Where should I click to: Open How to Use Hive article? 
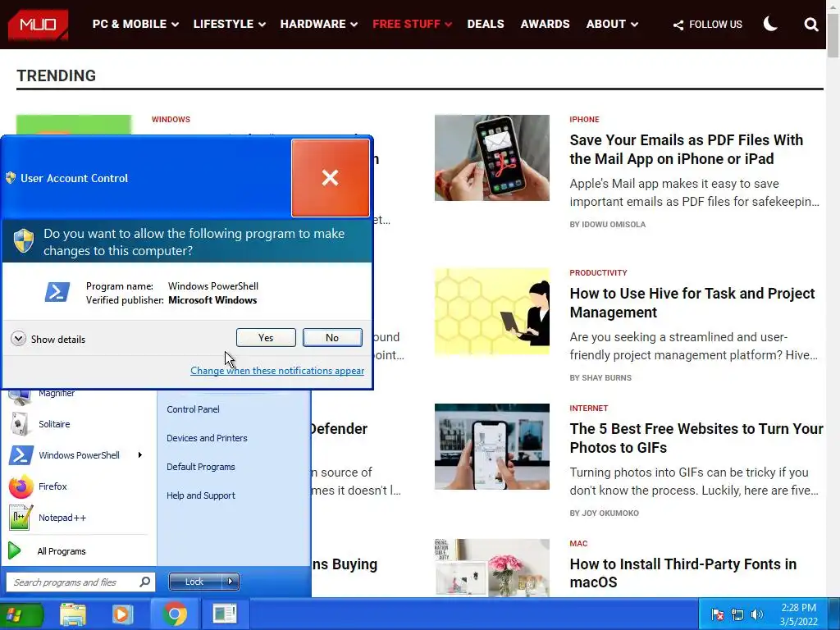click(692, 303)
